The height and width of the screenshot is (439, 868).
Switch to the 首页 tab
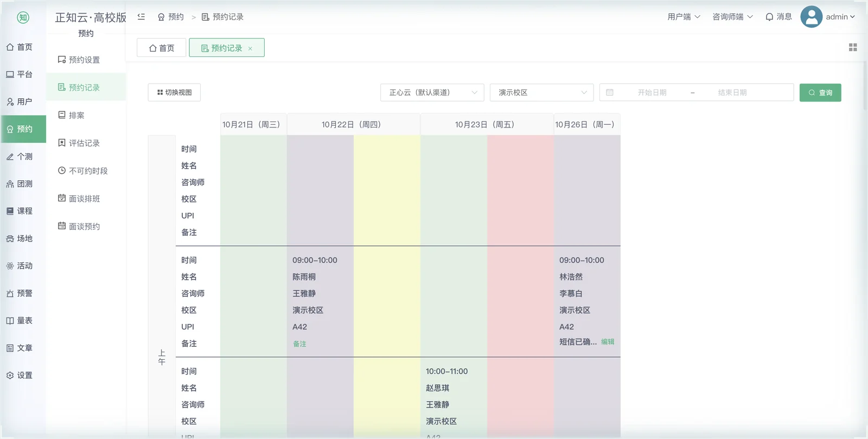tap(162, 48)
